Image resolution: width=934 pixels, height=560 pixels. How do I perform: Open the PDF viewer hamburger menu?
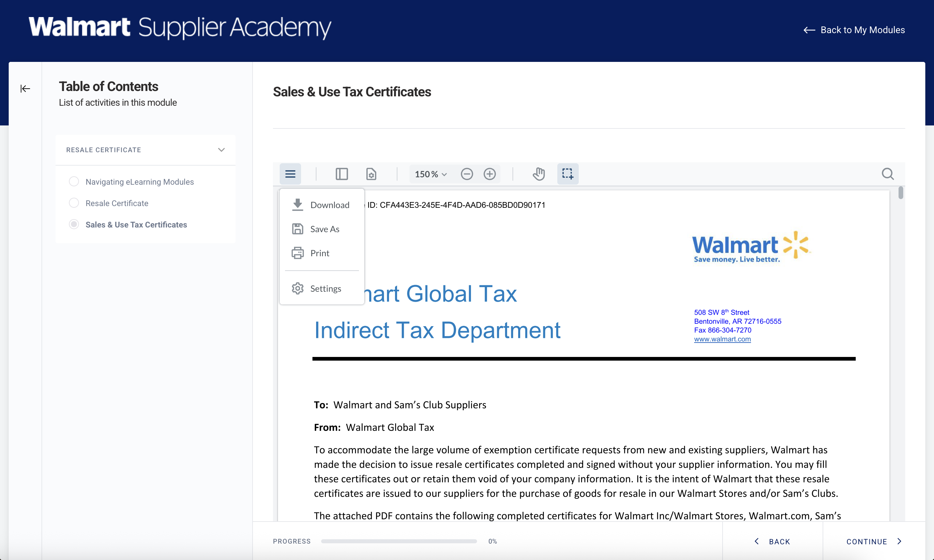(290, 174)
